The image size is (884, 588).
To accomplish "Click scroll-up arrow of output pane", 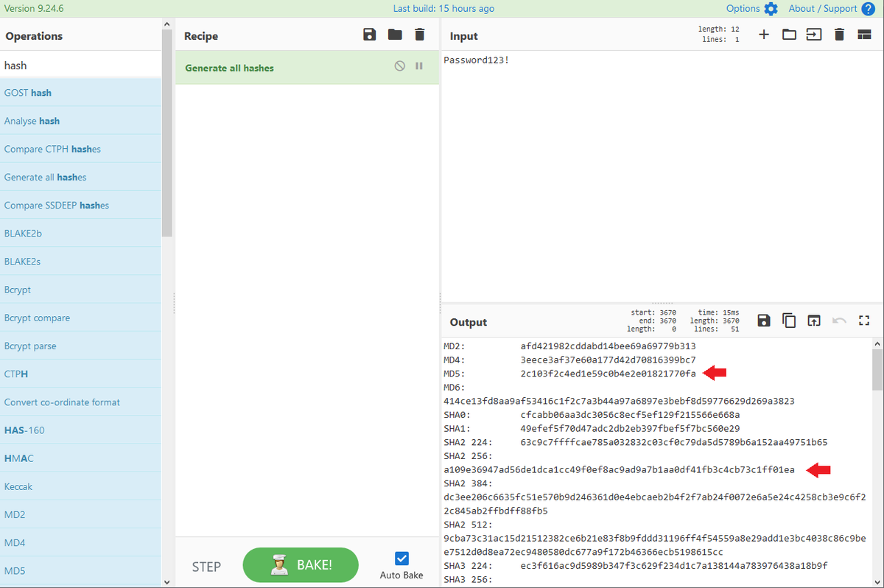I will pos(877,344).
